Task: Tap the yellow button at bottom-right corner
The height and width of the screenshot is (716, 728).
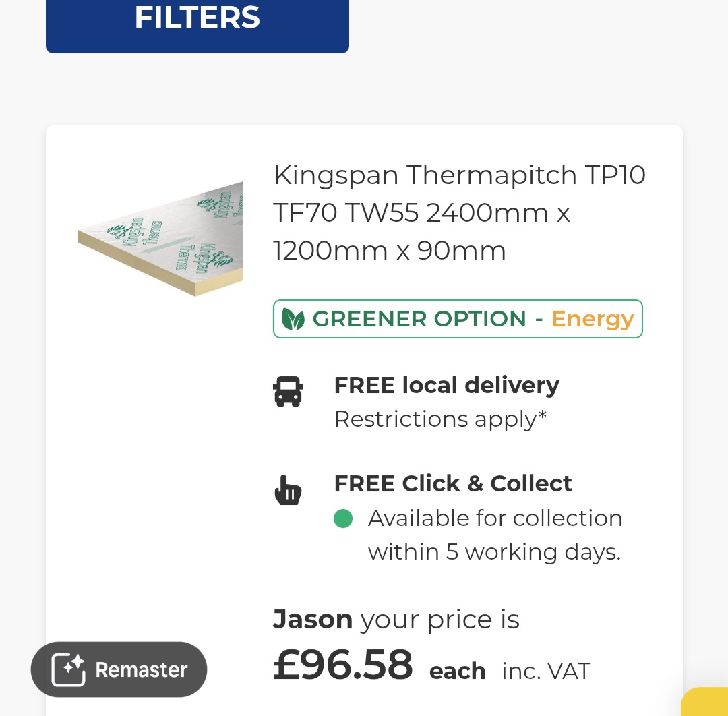Action: (706, 703)
